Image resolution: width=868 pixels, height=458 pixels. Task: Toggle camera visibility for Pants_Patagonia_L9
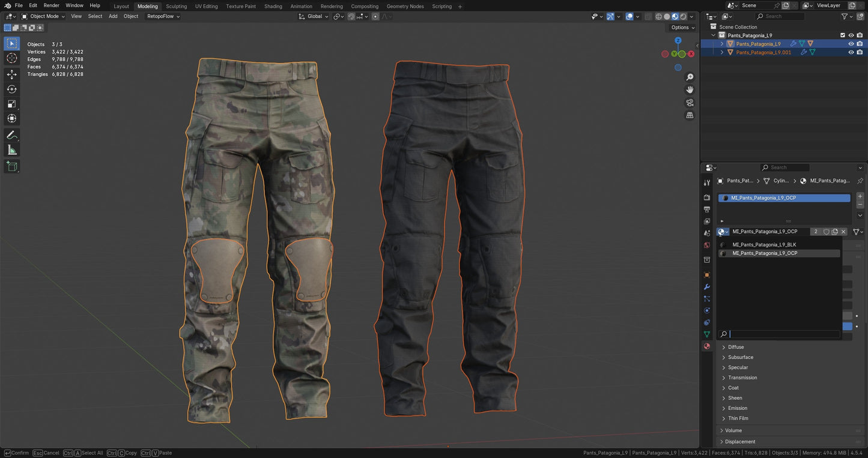point(860,43)
